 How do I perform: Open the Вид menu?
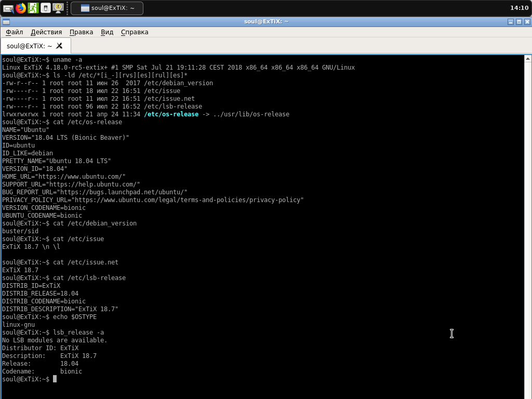[107, 32]
